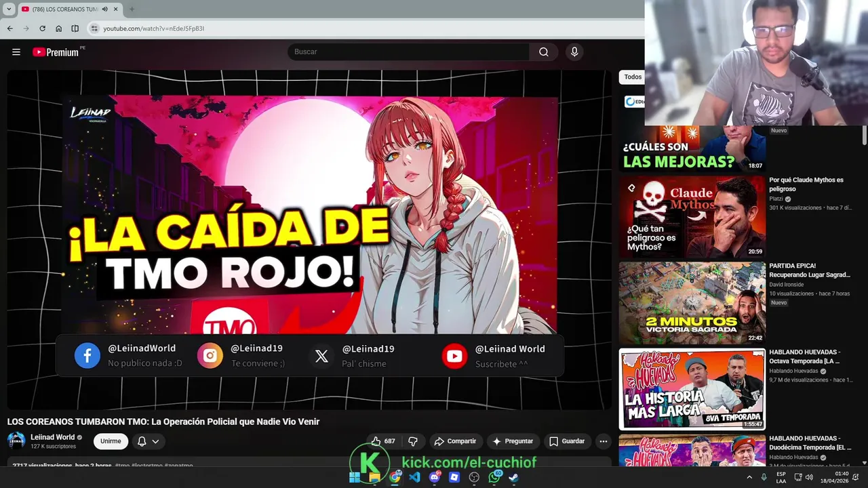This screenshot has width=868, height=488.
Task: Open the Roblox taskbar icon
Action: pyautogui.click(x=454, y=477)
